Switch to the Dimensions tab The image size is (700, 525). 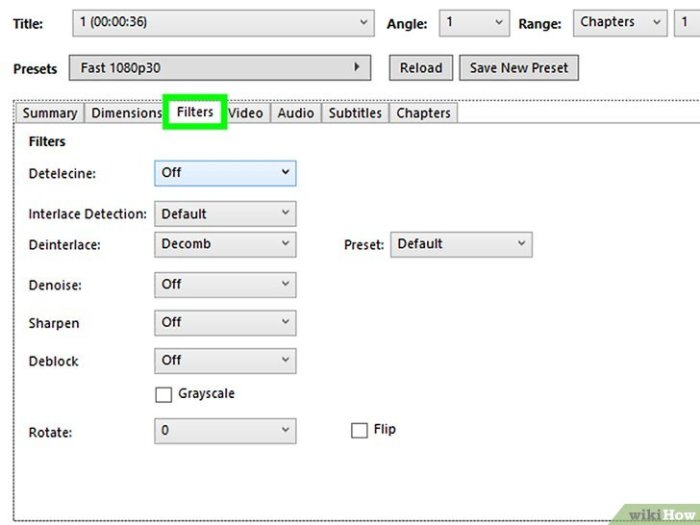(x=126, y=113)
